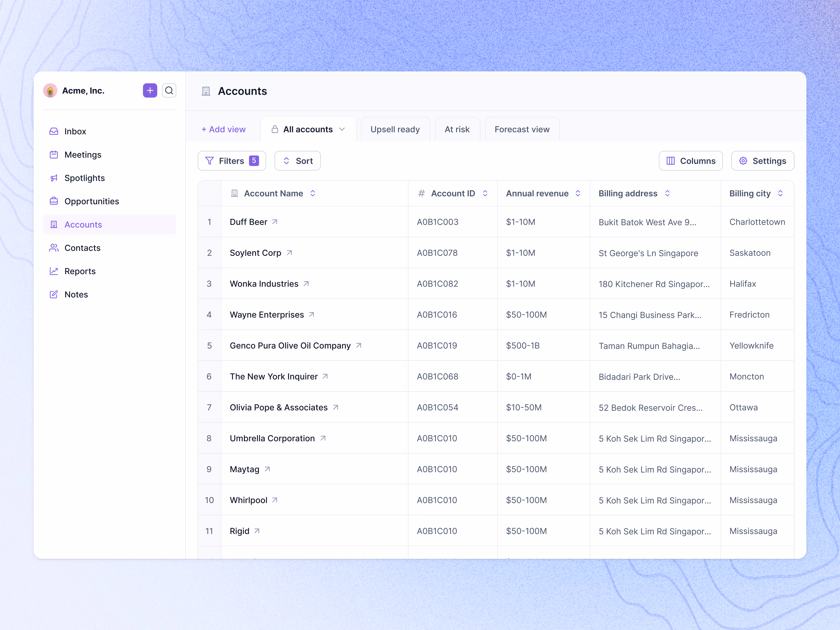Click the A0B1C003 account ID cell
Screen dimensions: 840x630
click(x=453, y=222)
